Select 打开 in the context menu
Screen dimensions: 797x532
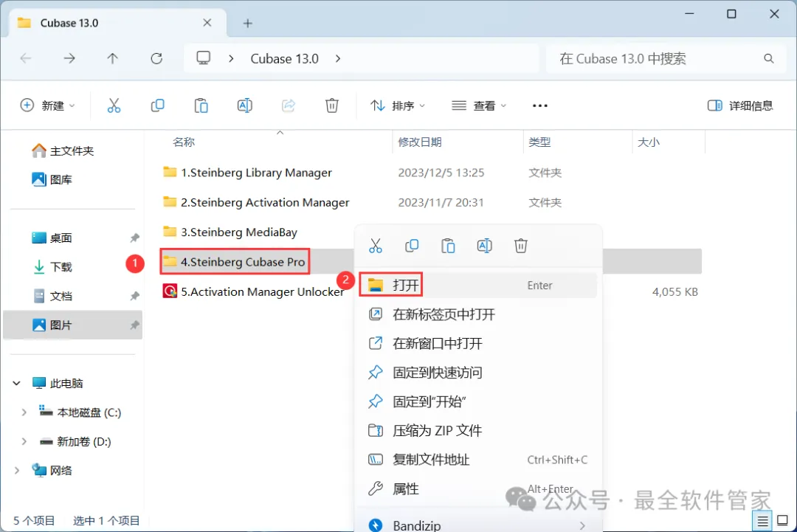point(478,286)
